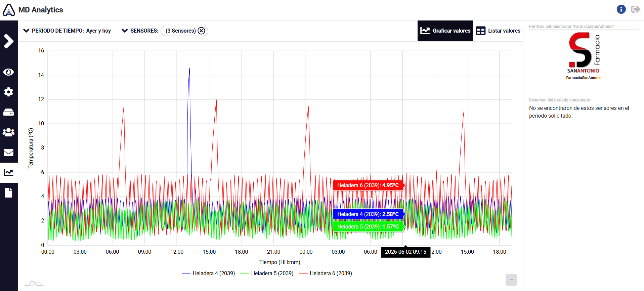This screenshot has width=644, height=291.
Task: Click the MD Analytics logo
Action: pyautogui.click(x=33, y=10)
